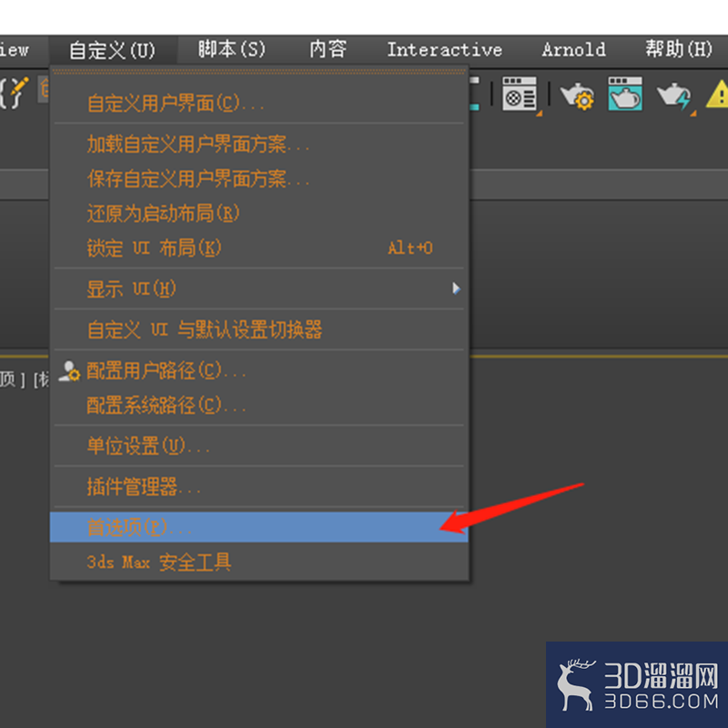
Task: Open 3ds Max 安全工具
Action: [259, 561]
